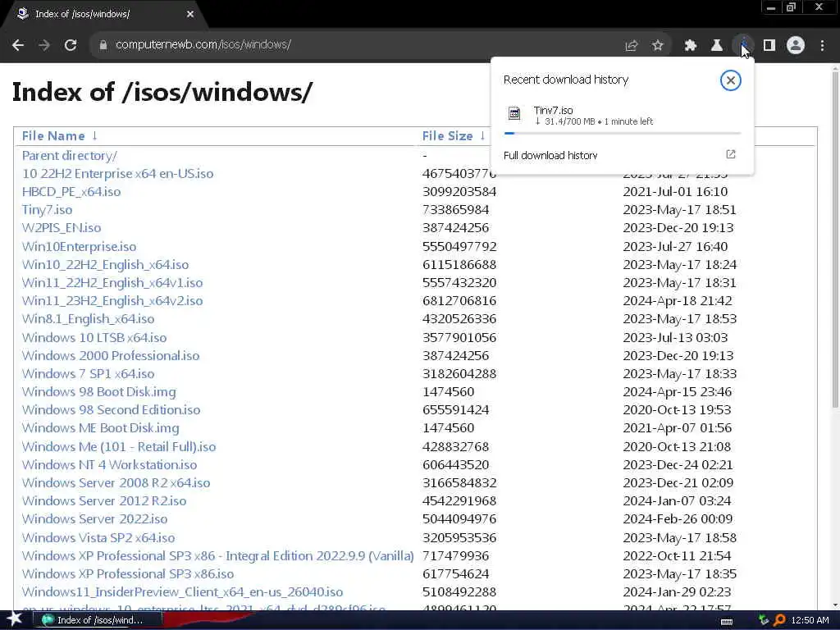Close the Index of /isos/windows/ tab
The height and width of the screenshot is (630, 840).
(190, 14)
